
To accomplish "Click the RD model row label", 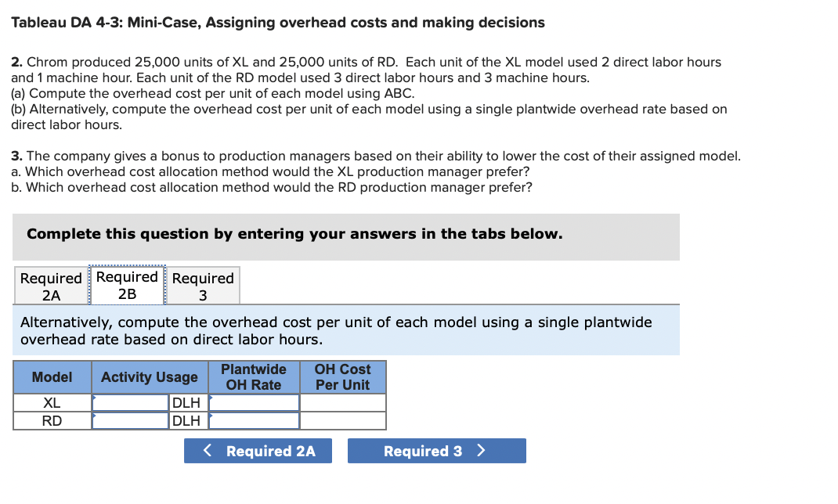I will pyautogui.click(x=52, y=420).
